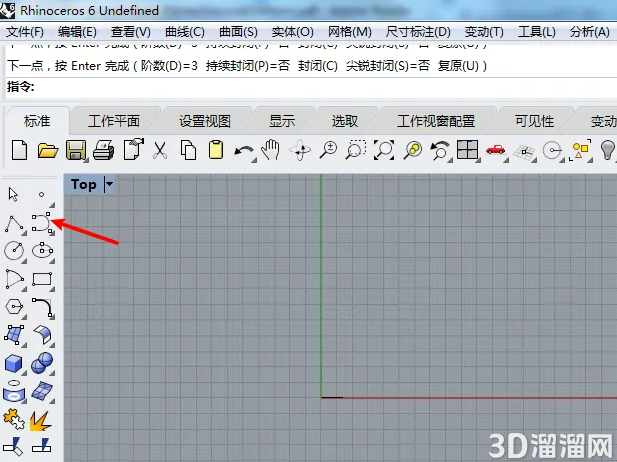This screenshot has width=617, height=462.
Task: Click the Zoom selected icon
Action: click(412, 150)
